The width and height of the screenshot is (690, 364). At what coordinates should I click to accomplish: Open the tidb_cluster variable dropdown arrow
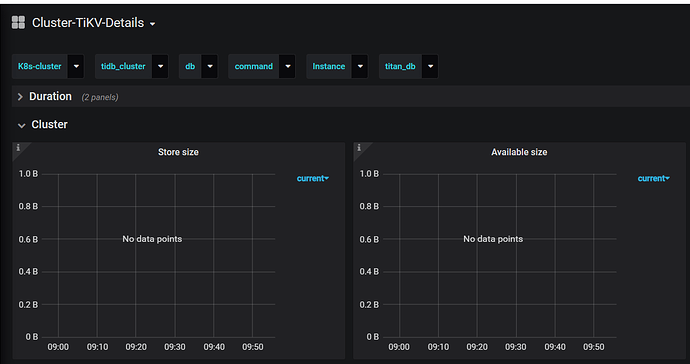(x=160, y=66)
